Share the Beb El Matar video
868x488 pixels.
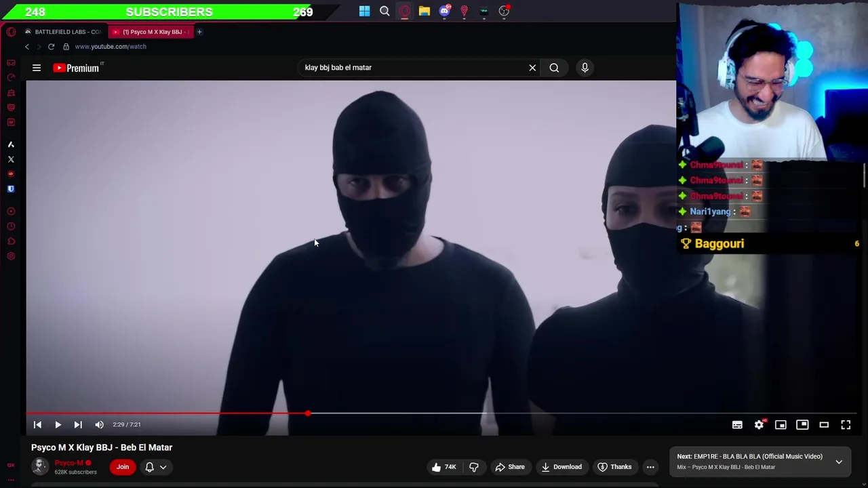(510, 467)
